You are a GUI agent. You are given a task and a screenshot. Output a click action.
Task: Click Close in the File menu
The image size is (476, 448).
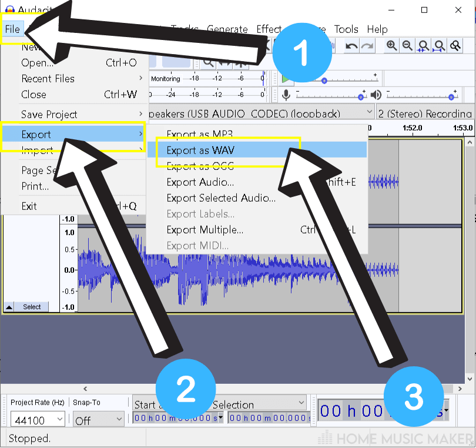pos(73,95)
